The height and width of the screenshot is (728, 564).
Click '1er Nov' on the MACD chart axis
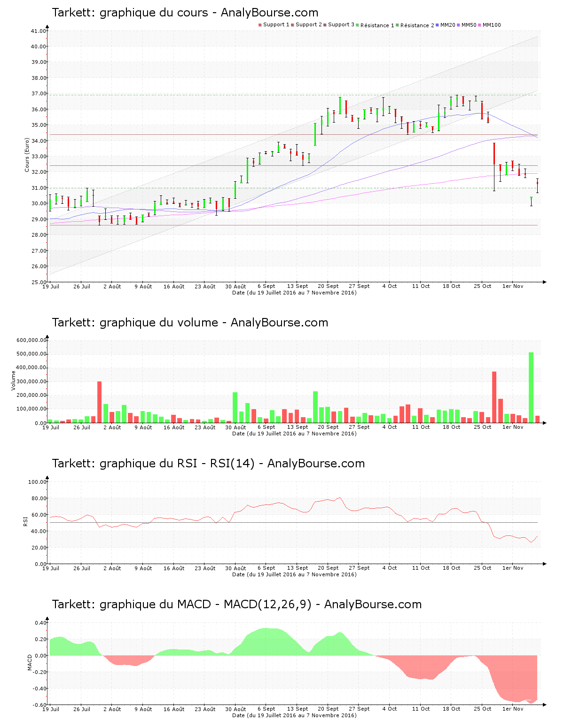(513, 709)
